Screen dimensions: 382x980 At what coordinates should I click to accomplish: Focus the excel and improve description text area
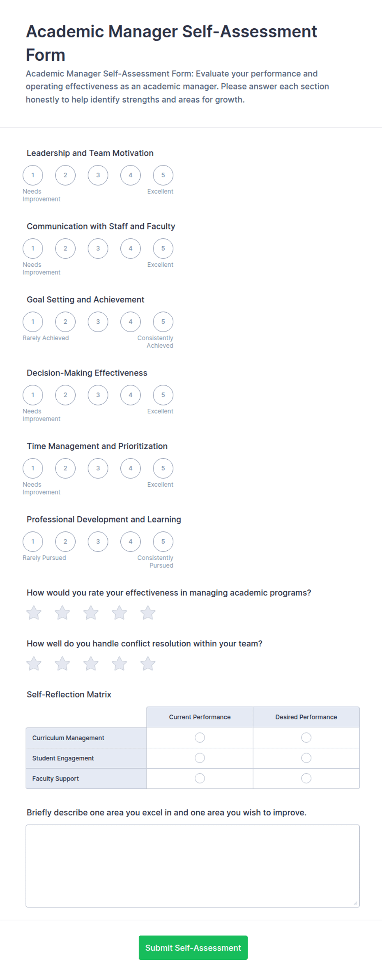193,866
